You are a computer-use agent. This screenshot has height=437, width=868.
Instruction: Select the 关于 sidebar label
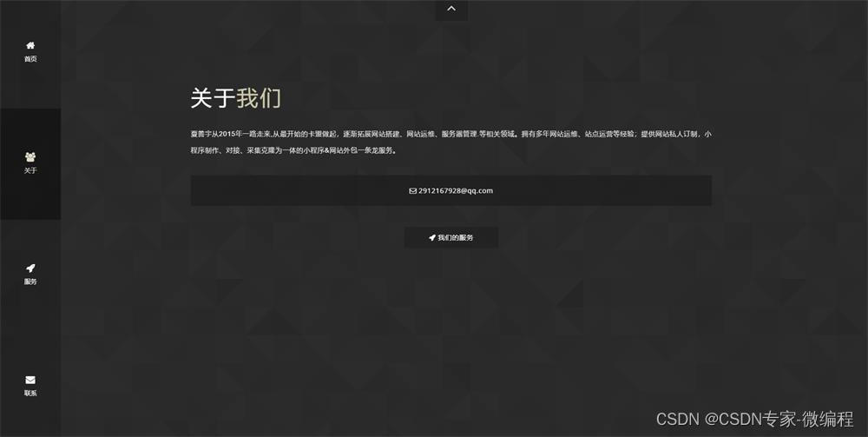[30, 170]
